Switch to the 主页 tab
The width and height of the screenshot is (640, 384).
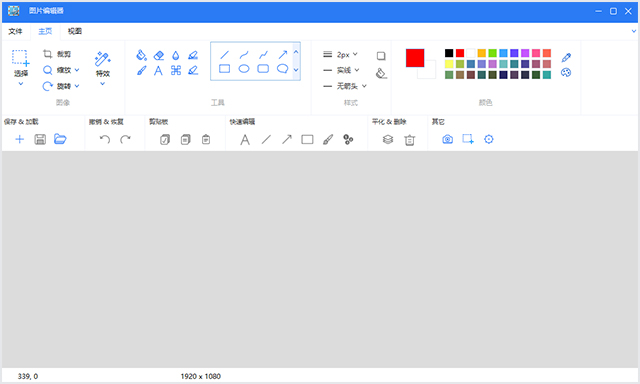point(45,31)
